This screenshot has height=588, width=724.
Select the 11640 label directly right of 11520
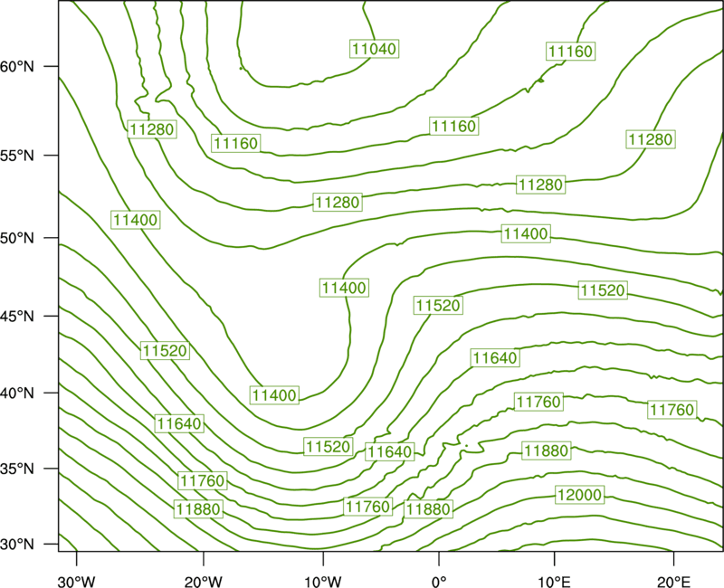pos(389,451)
